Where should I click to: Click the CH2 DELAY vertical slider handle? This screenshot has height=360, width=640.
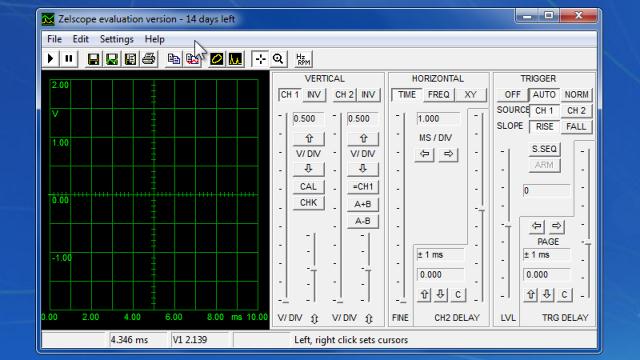[x=482, y=210]
